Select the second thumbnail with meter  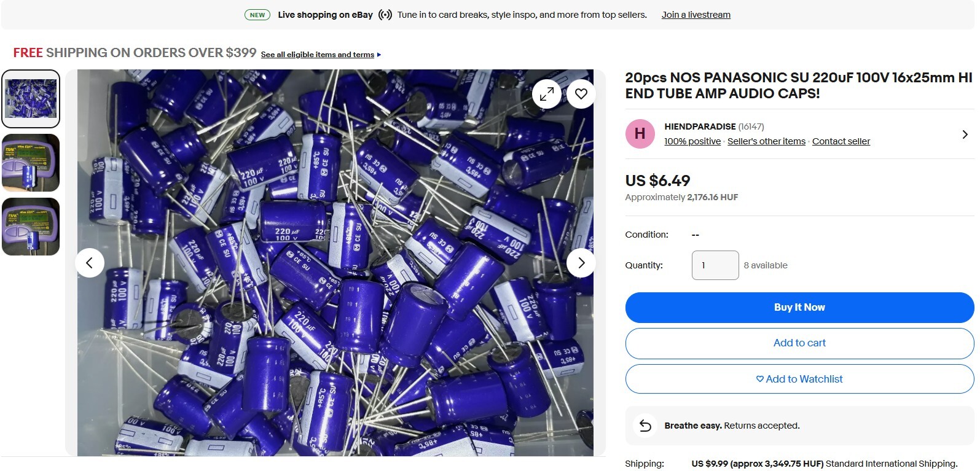[31, 163]
